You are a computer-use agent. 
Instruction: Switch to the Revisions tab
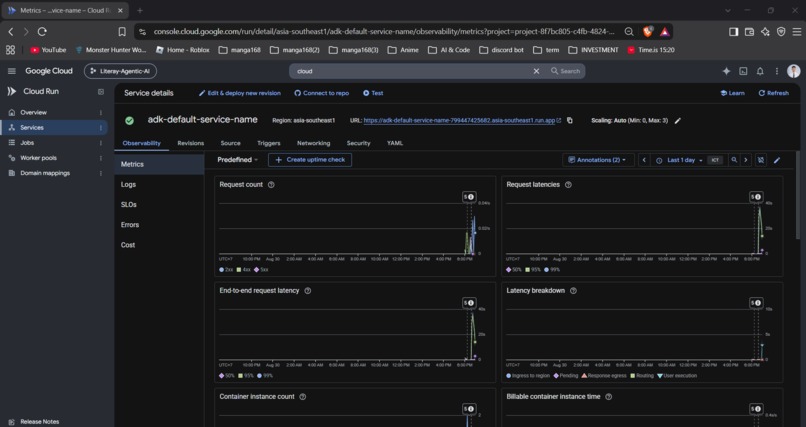tap(191, 143)
